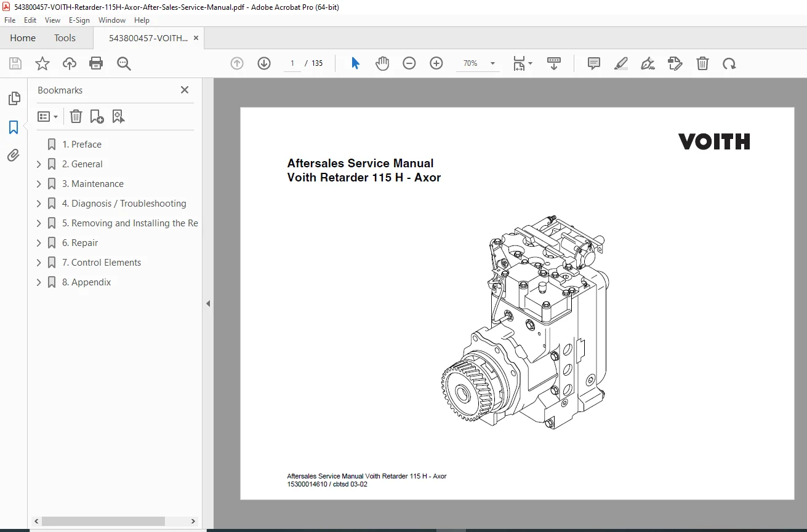Collapse the navigation pane with side arrow
The height and width of the screenshot is (532, 807).
tap(208, 303)
